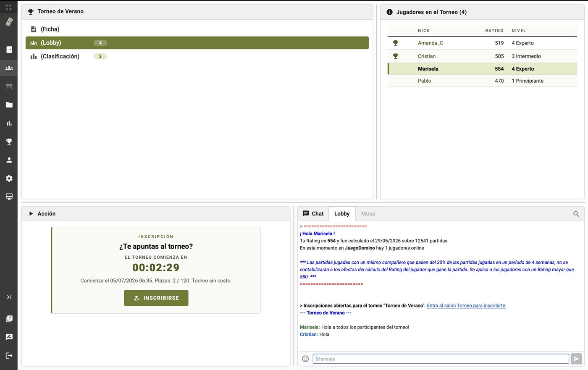588x370 pixels.
Task: Click the countdown timer 00:02:29
Action: point(156,268)
